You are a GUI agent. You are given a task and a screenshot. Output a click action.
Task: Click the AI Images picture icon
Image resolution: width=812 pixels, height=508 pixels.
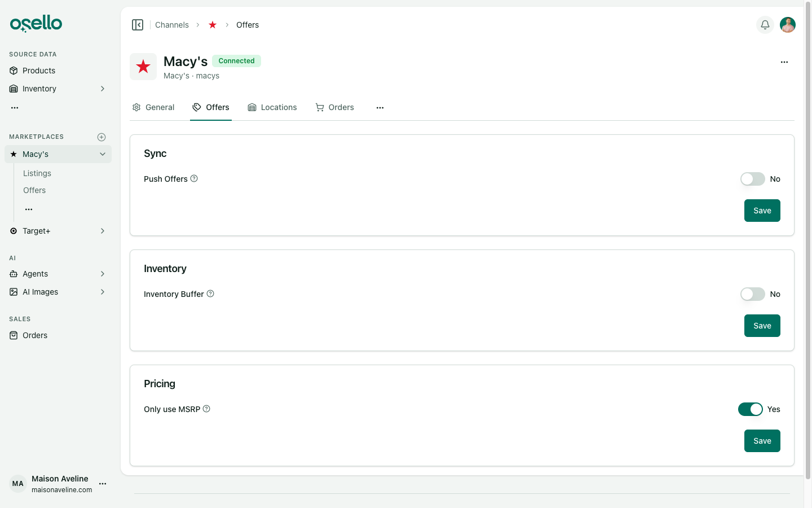[x=14, y=292]
